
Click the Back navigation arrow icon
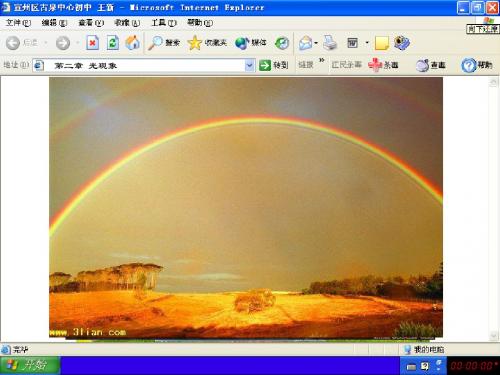(13, 43)
